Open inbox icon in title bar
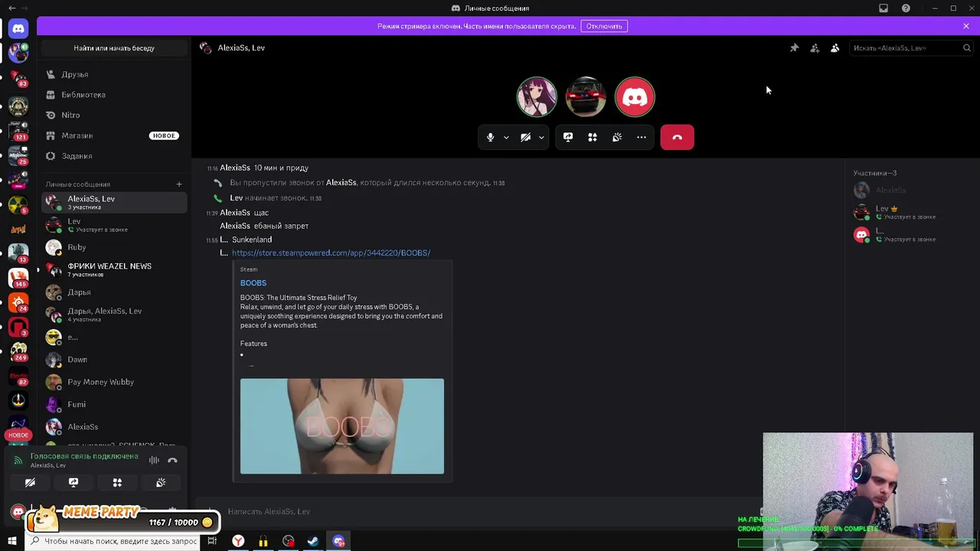This screenshot has height=551, width=980. coord(884,8)
